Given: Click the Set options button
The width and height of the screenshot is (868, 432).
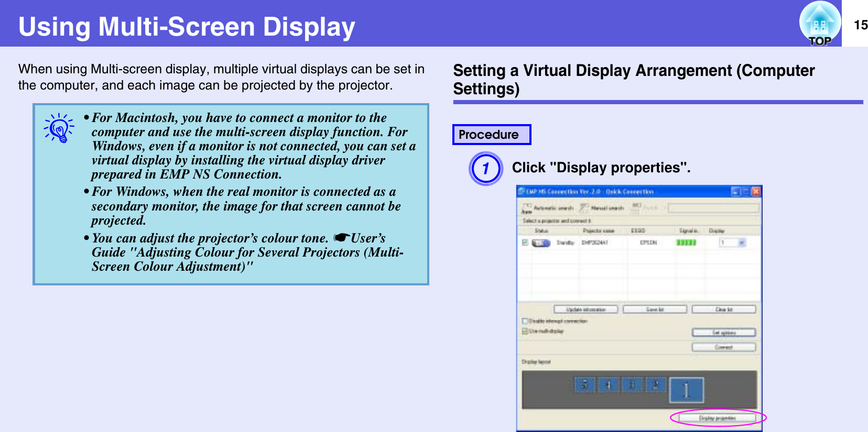Looking at the screenshot, I should click(x=724, y=333).
